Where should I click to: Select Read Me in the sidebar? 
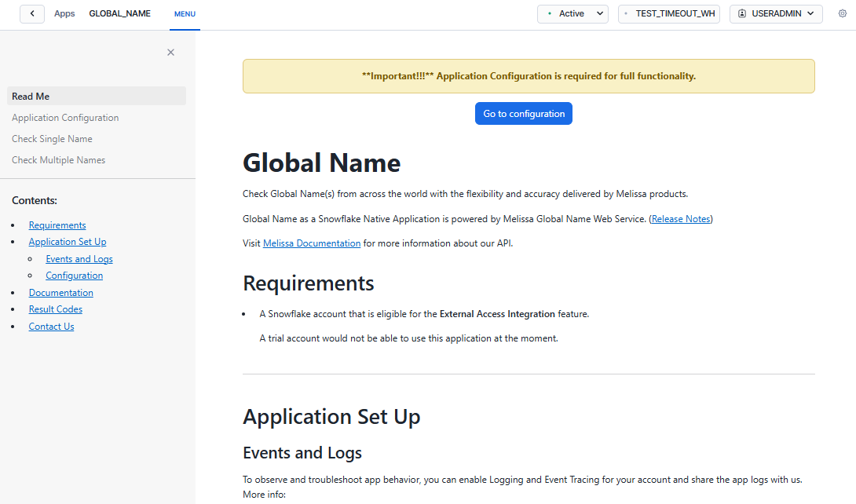pyautogui.click(x=97, y=96)
